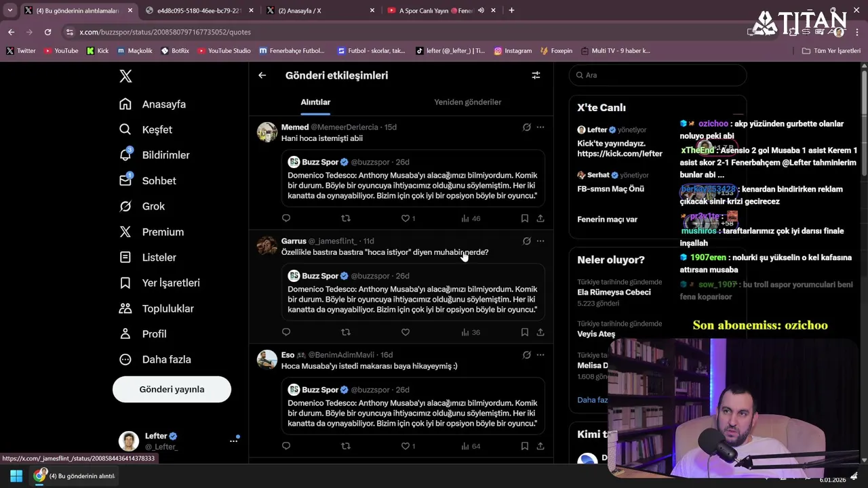Click the Ara search field
This screenshot has width=868, height=488.
658,75
